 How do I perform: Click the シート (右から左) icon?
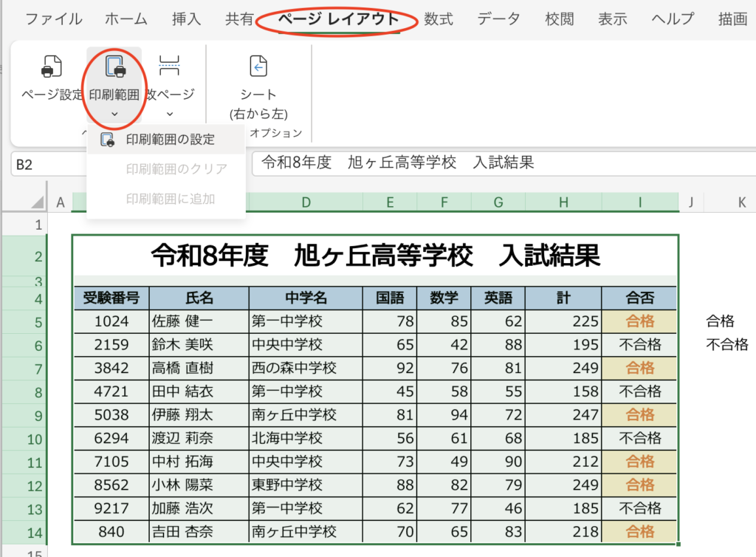tap(258, 66)
